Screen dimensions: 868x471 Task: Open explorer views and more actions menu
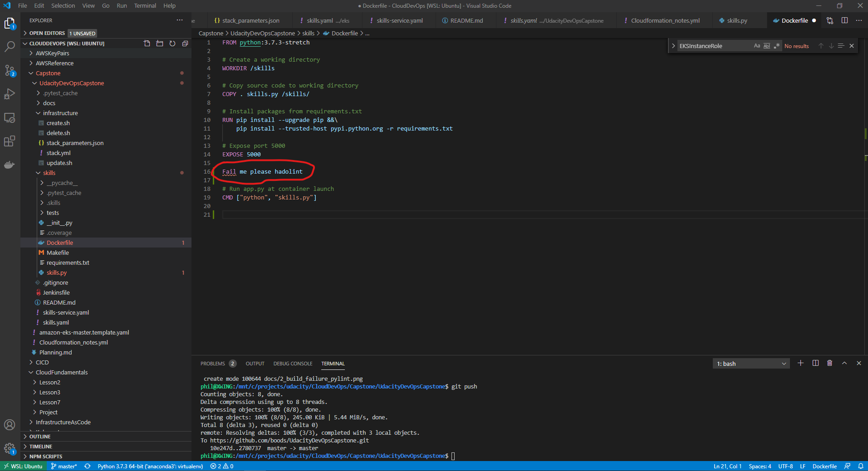[x=180, y=20]
